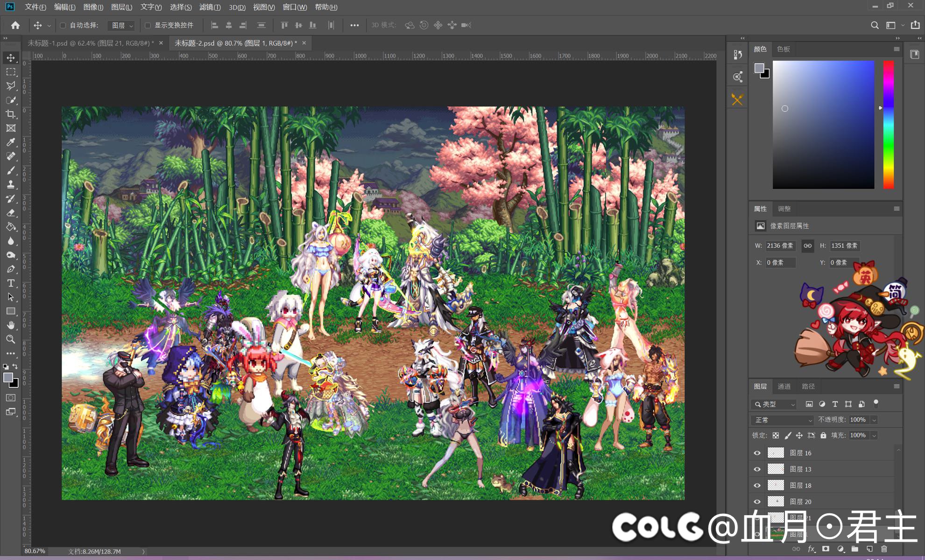
Task: Select the Lasso tool
Action: click(11, 86)
